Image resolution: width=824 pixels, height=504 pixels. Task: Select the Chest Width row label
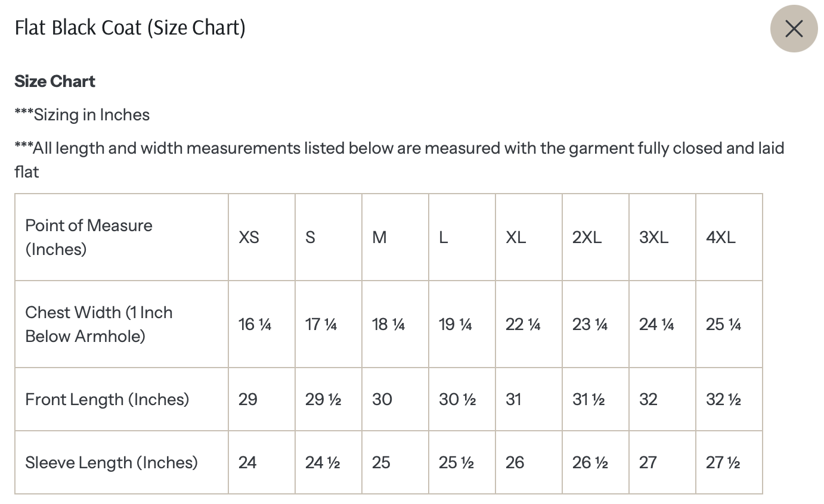(98, 324)
